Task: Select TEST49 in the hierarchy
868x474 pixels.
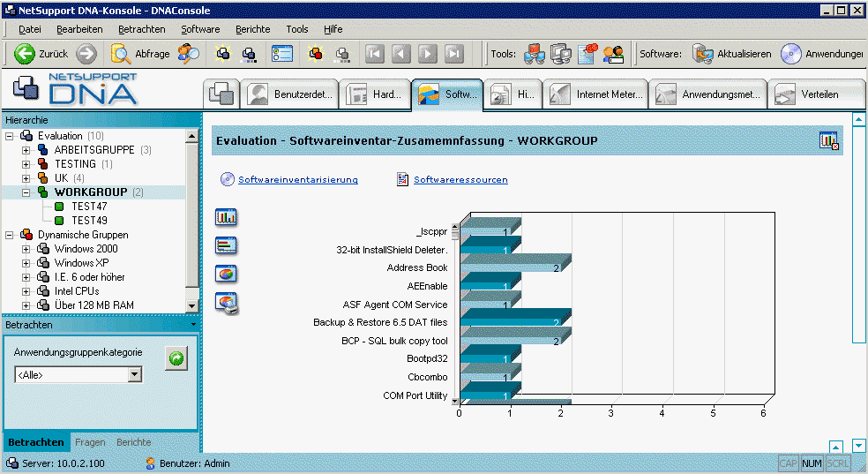Action: (89, 221)
